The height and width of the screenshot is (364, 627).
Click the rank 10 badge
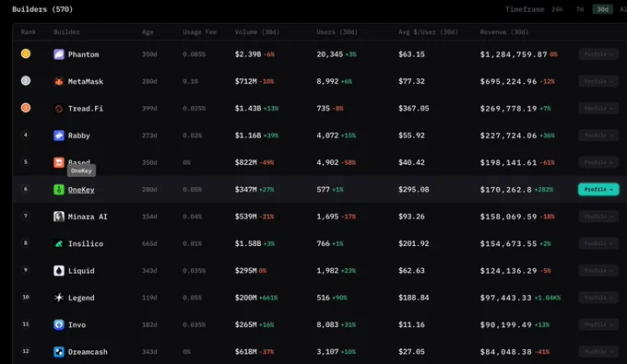coord(26,297)
